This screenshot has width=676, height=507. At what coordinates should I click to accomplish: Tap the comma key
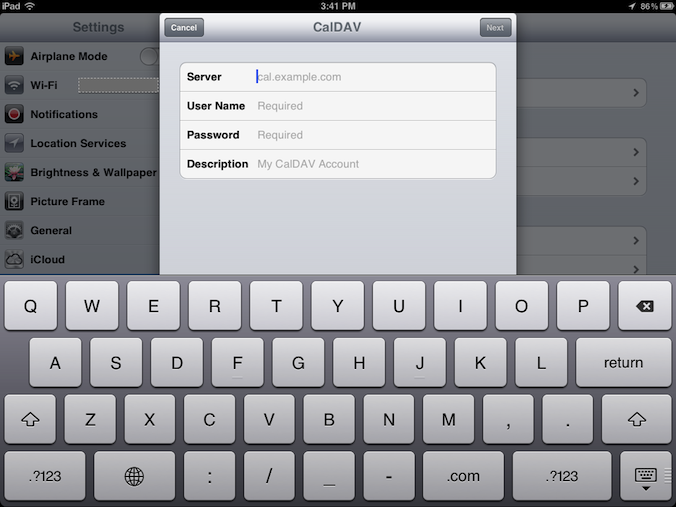(x=508, y=419)
